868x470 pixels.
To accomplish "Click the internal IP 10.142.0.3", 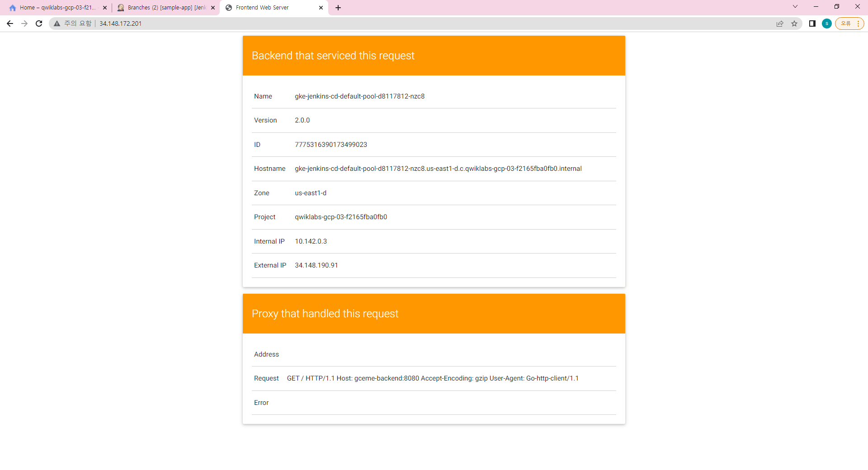I will [x=311, y=241].
